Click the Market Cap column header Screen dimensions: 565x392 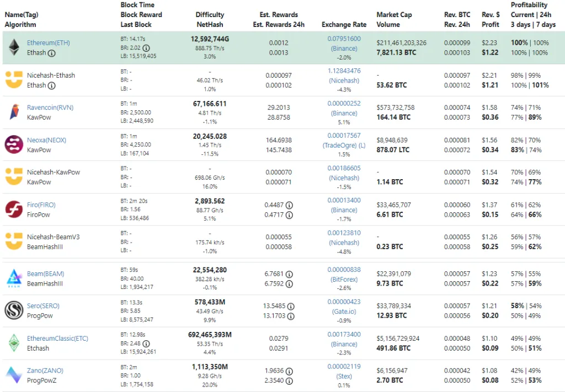pyautogui.click(x=394, y=15)
